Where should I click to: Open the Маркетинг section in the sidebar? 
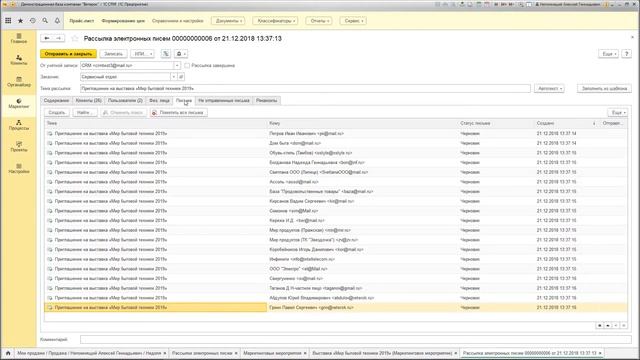pyautogui.click(x=19, y=103)
